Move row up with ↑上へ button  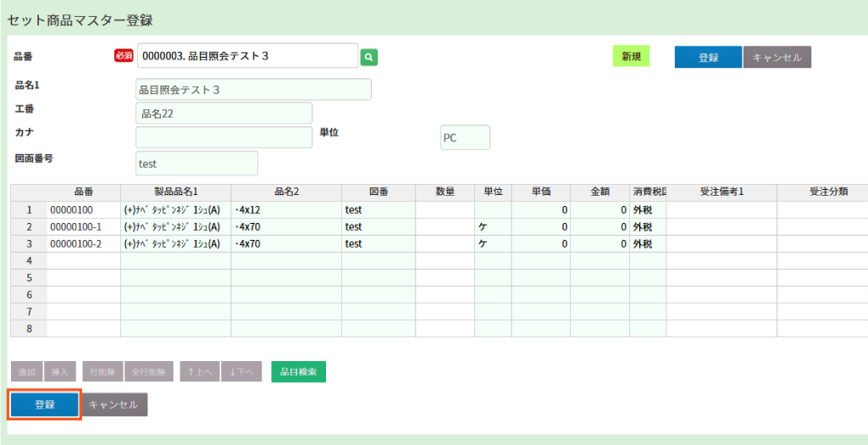[x=199, y=371]
